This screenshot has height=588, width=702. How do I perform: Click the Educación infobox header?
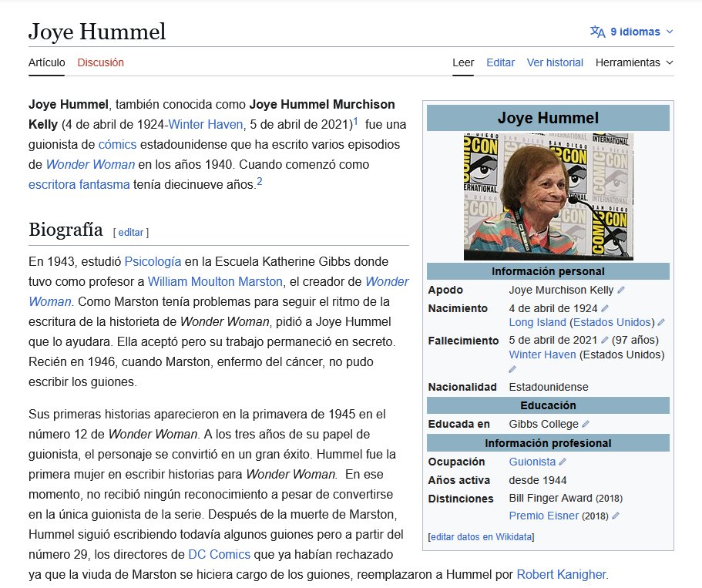click(548, 405)
